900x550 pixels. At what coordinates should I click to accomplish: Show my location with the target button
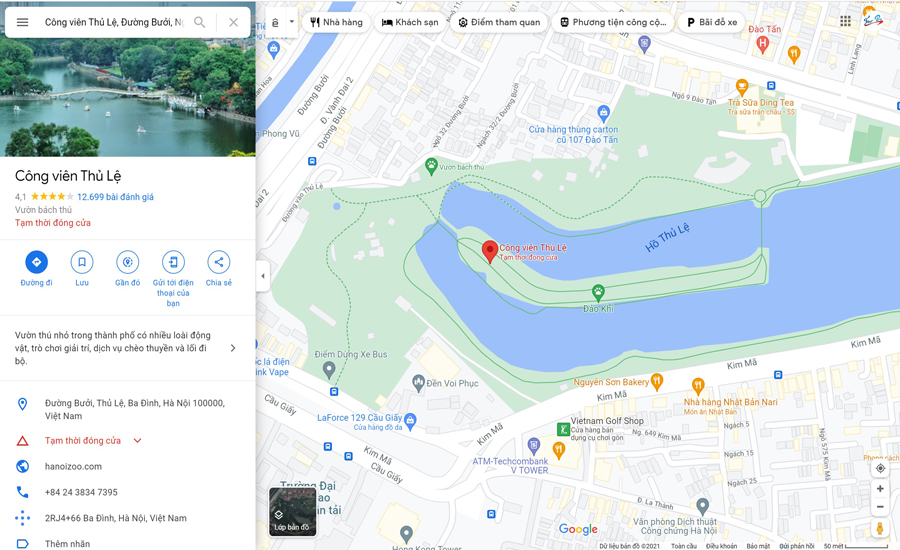pos(880,468)
